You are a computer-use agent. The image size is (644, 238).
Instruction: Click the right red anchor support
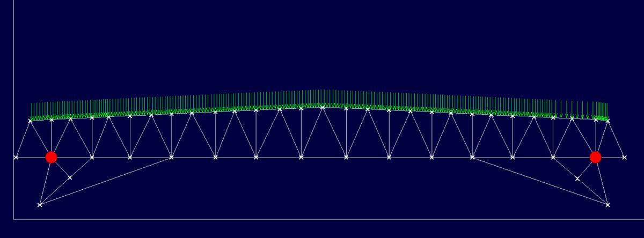[x=595, y=157]
